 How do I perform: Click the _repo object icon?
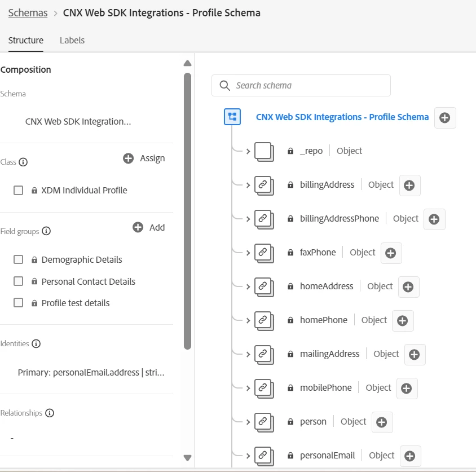[264, 152]
